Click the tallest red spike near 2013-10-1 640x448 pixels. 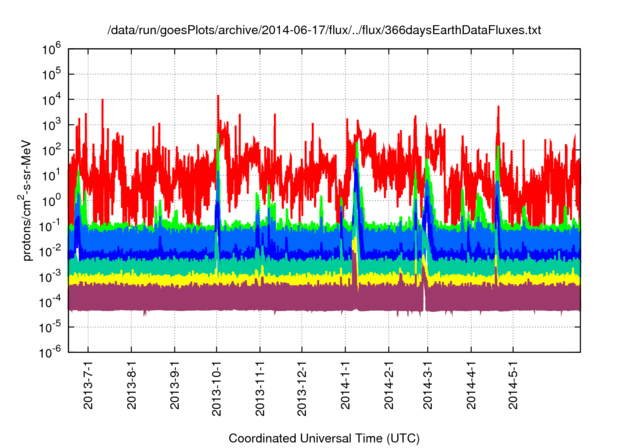pos(218,114)
